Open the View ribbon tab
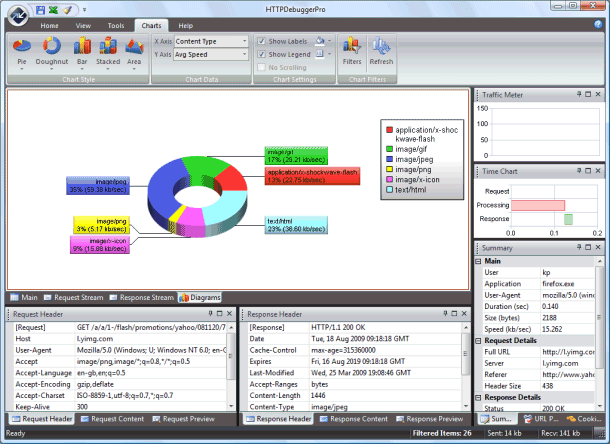The height and width of the screenshot is (444, 610). click(83, 26)
